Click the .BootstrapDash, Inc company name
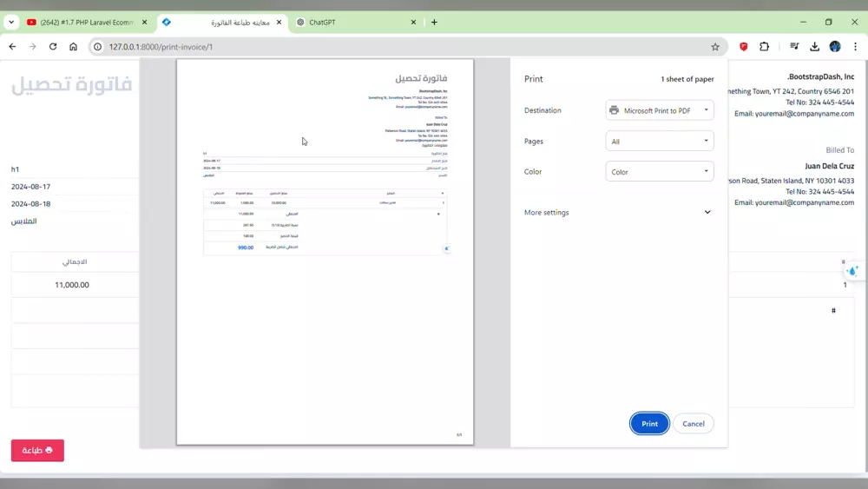This screenshot has width=868, height=489. (820, 76)
